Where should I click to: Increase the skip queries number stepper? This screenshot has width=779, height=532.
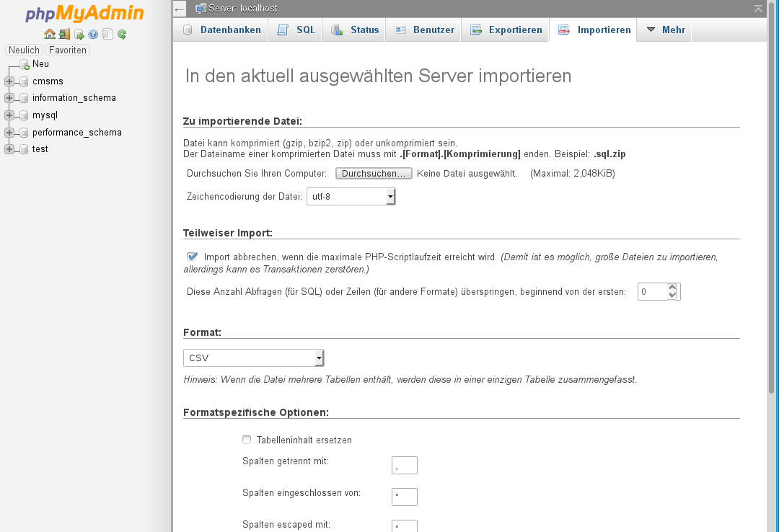coord(672,288)
